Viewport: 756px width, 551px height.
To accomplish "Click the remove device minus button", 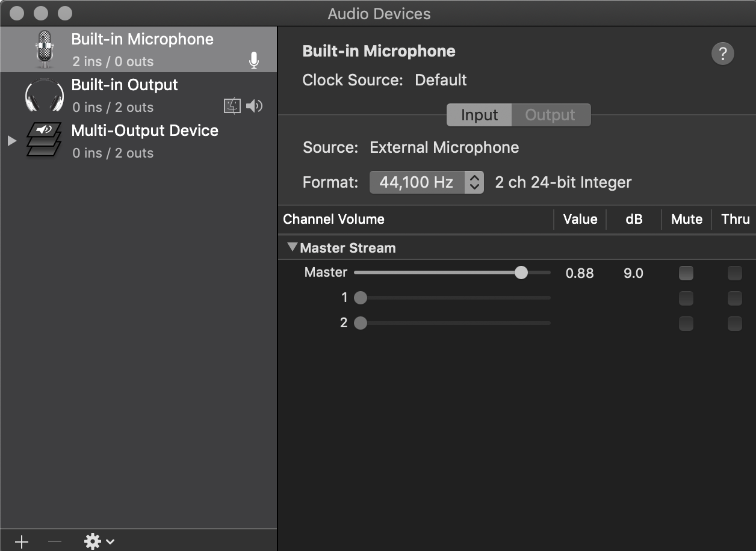I will coord(55,541).
